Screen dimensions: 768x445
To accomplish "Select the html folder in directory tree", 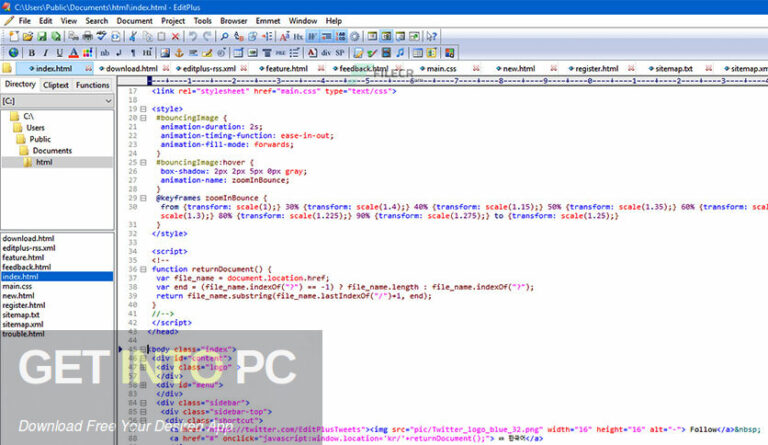I will tap(44, 162).
